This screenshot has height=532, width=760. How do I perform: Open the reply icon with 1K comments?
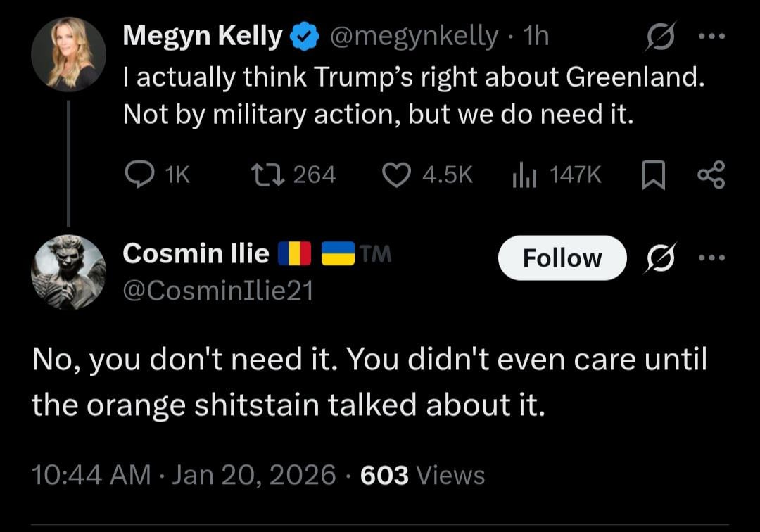click(139, 175)
